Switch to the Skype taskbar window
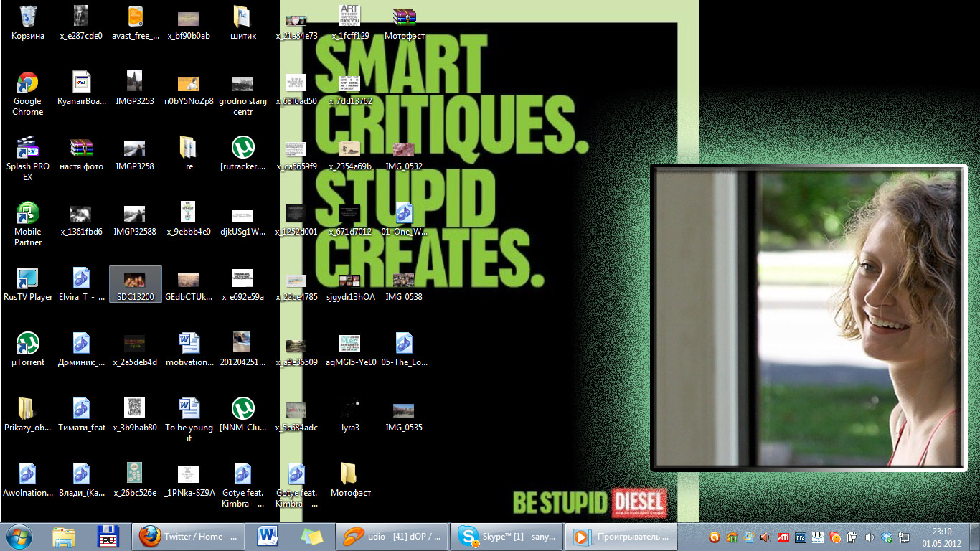The image size is (980, 551). click(505, 536)
